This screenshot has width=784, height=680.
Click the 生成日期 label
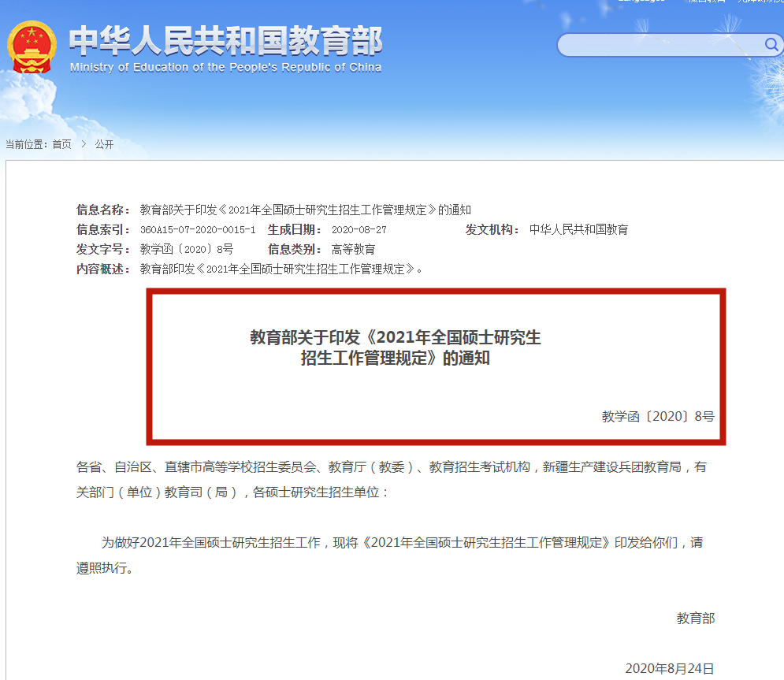coord(295,229)
